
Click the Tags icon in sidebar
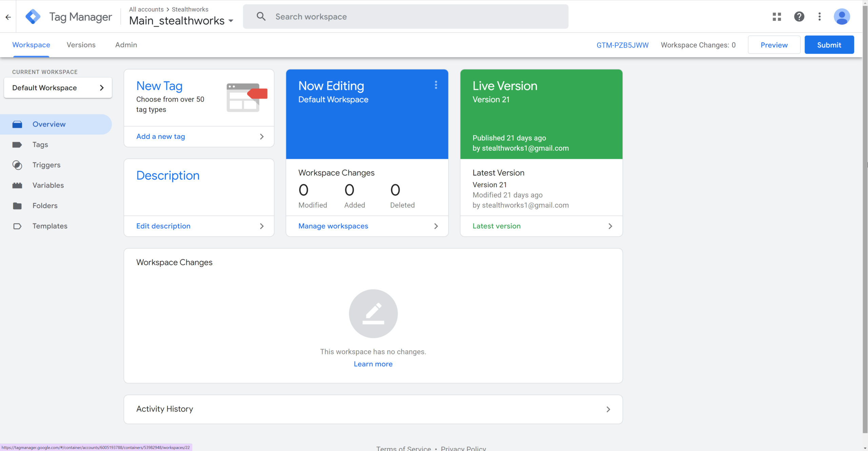(17, 144)
